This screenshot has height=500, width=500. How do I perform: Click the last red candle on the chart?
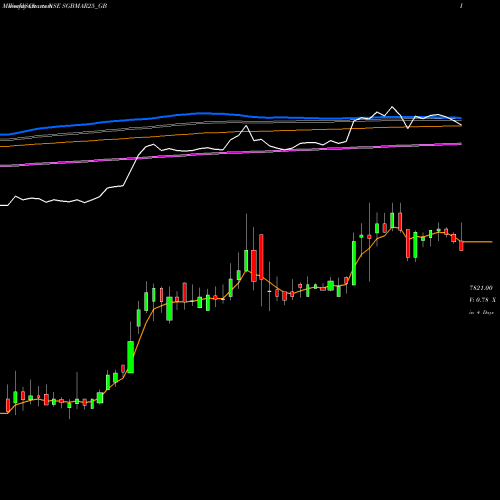461,246
